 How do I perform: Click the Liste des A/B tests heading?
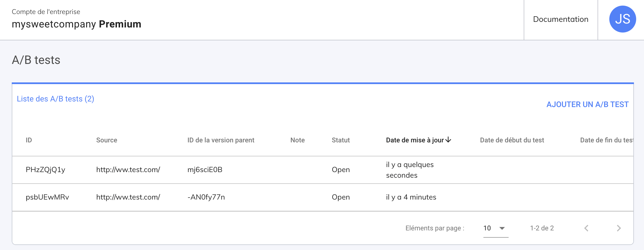click(55, 99)
